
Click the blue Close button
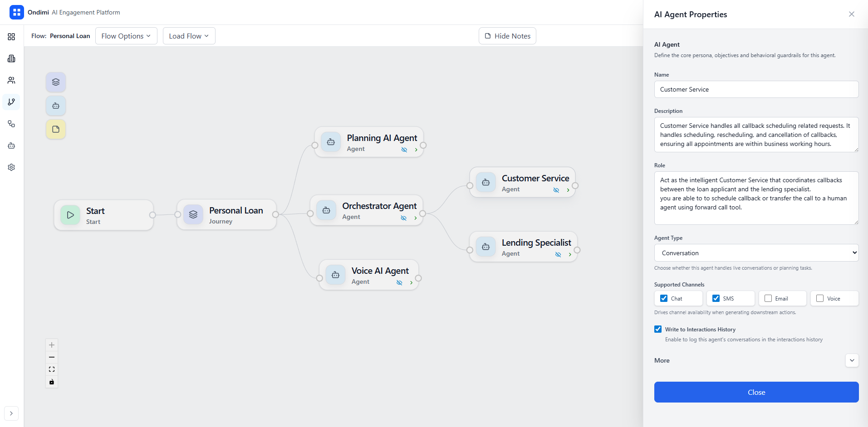[756, 392]
